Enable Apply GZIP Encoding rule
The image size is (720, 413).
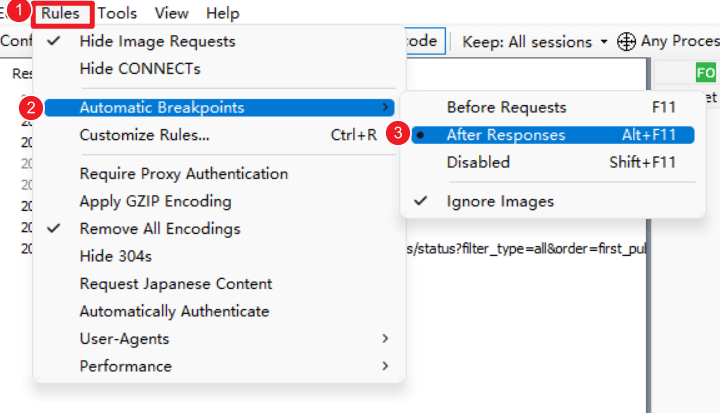(155, 201)
